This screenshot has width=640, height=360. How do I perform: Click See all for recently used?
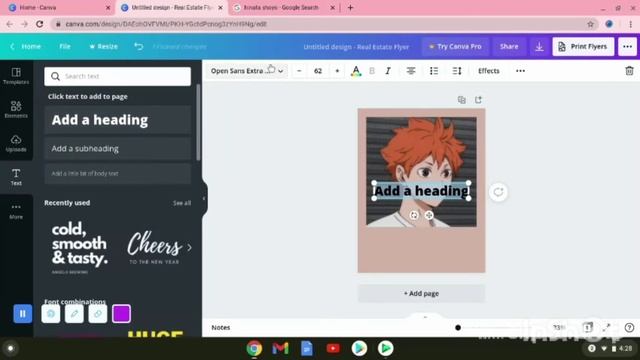[182, 203]
